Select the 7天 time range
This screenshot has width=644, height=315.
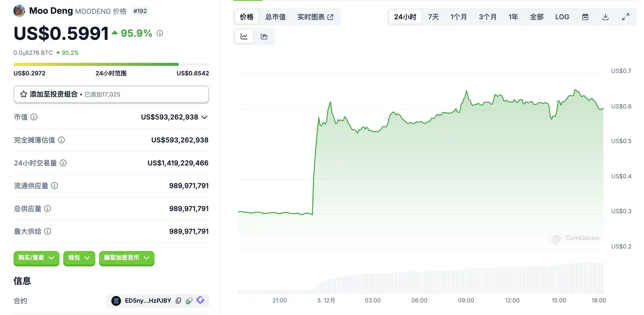(x=433, y=17)
